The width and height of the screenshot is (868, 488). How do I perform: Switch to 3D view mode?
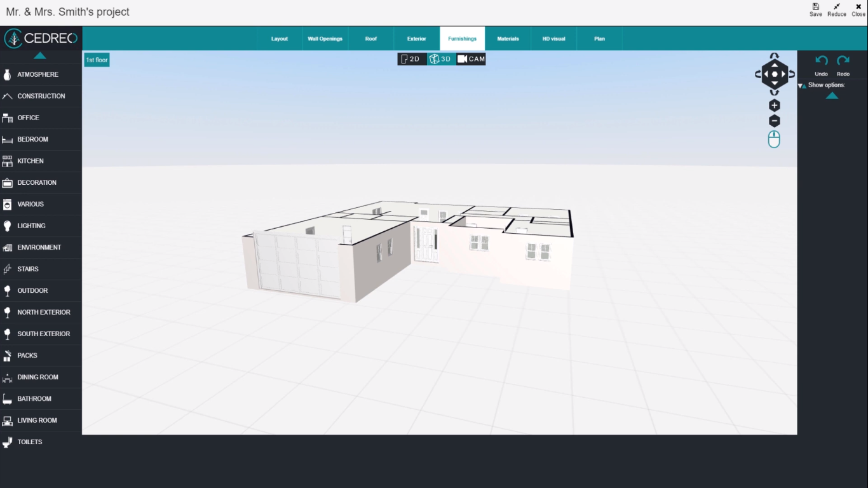click(440, 59)
